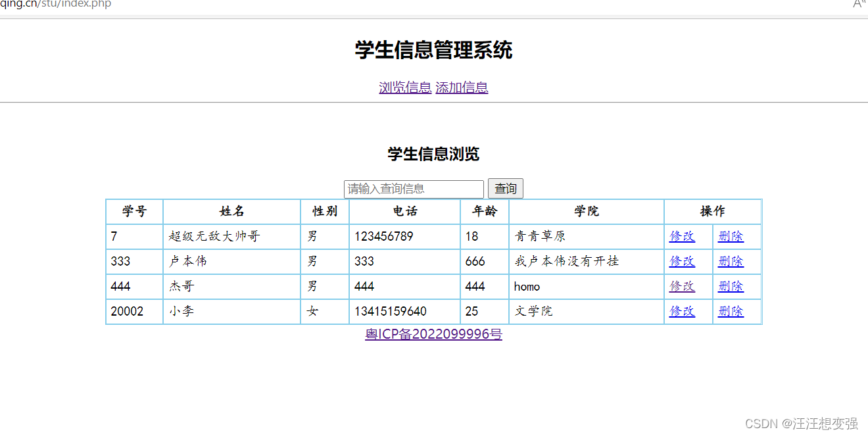Click 删除 for student 杰哥
Viewport: 868px width, 436px height.
point(731,287)
